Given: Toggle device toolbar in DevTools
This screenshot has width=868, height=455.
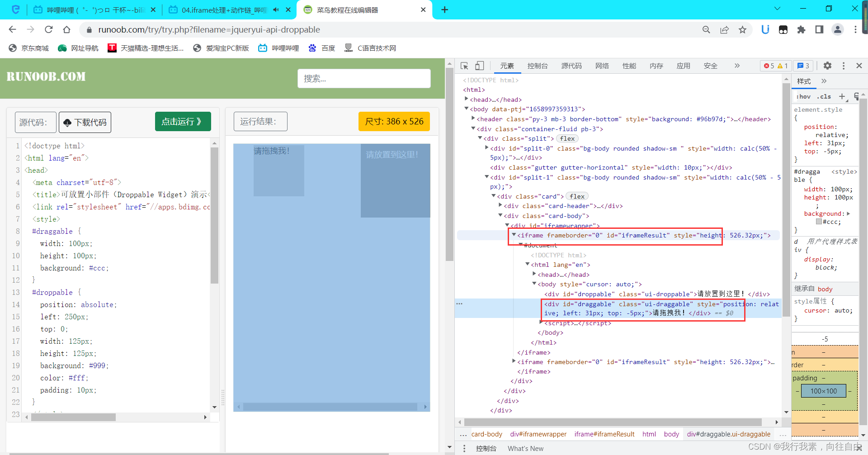Looking at the screenshot, I should (x=480, y=66).
